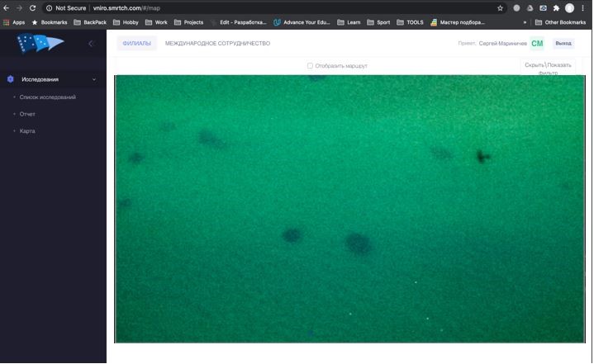Open the BackPack bookmarks folder
This screenshot has height=364, width=594.
90,22
